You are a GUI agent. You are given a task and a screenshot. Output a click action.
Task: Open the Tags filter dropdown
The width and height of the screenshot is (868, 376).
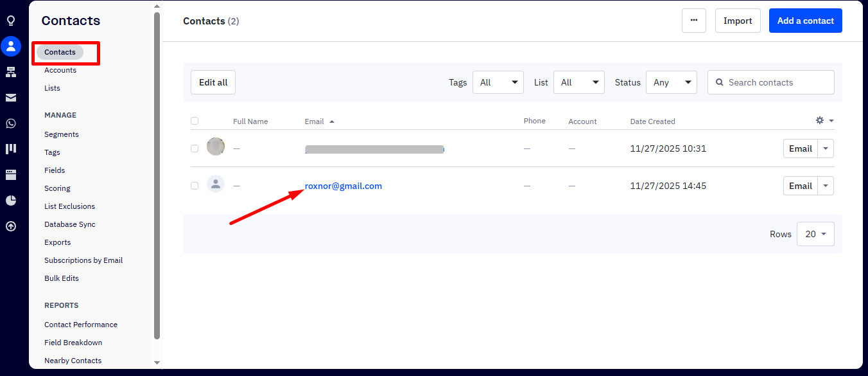coord(498,82)
